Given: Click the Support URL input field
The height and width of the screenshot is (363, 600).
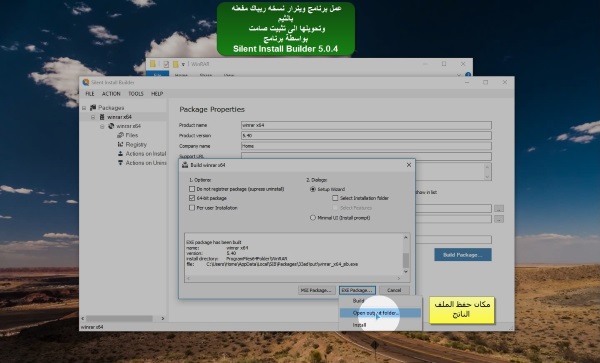Looking at the screenshot, I should pyautogui.click(x=366, y=156).
